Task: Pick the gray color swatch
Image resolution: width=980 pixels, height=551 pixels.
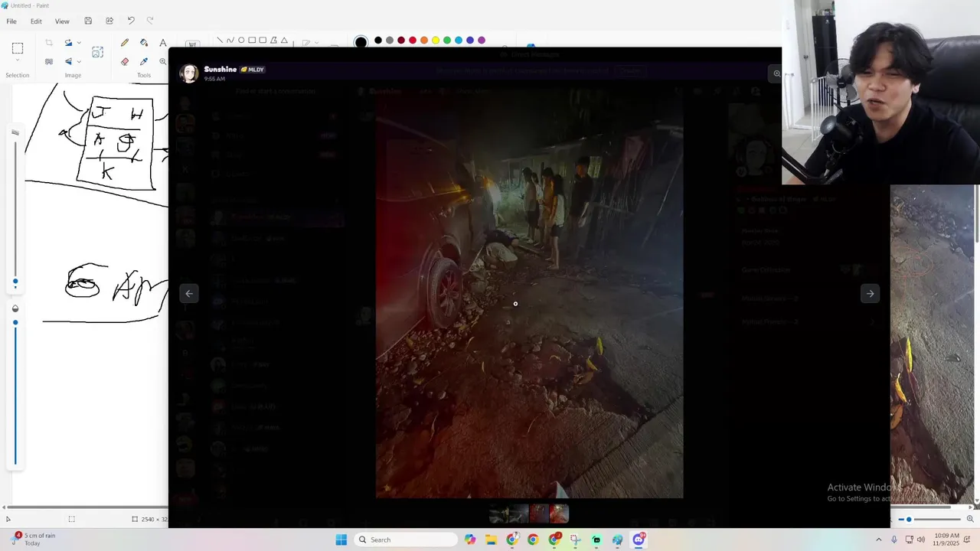Action: pyautogui.click(x=390, y=41)
